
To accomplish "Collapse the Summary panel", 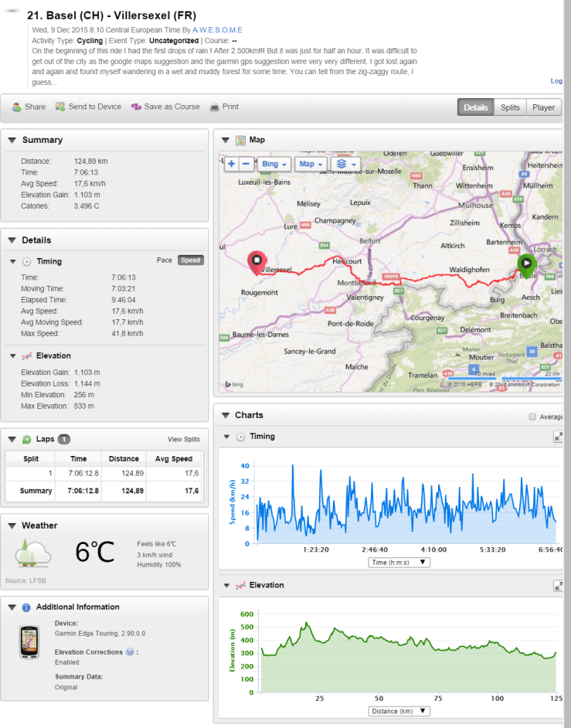I will tap(11, 140).
